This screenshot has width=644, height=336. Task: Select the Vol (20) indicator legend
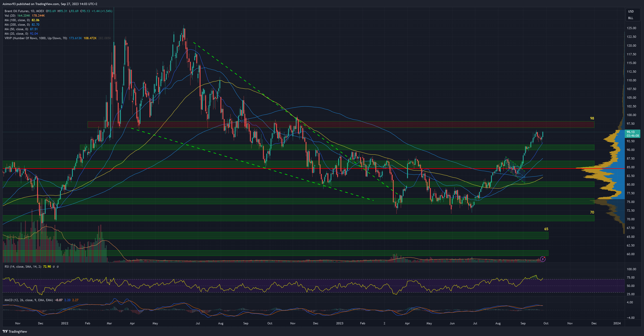tap(10, 15)
